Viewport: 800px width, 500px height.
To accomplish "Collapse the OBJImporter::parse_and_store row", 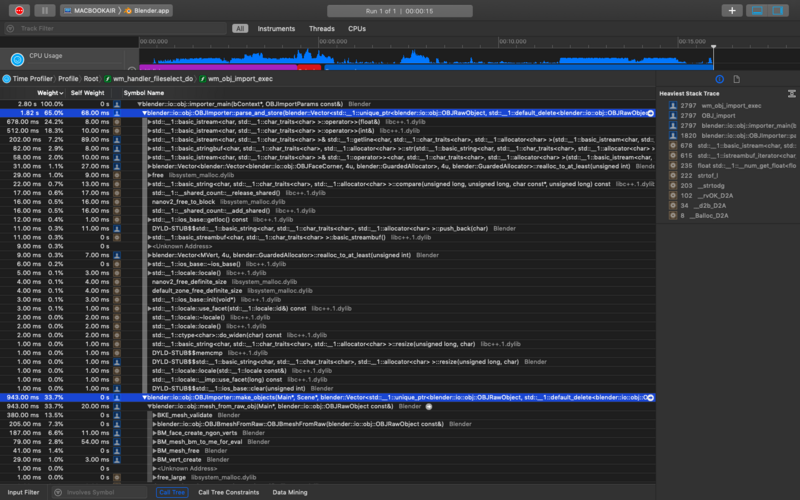I will (x=144, y=113).
